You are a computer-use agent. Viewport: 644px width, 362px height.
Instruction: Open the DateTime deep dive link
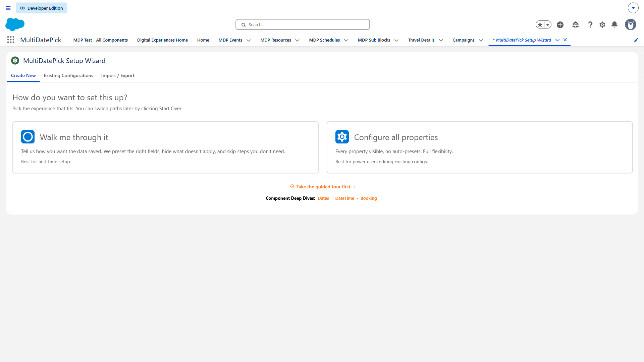(x=345, y=198)
